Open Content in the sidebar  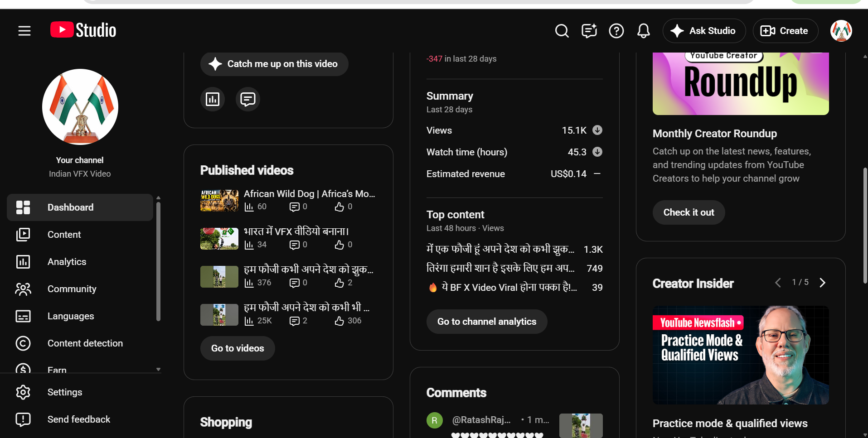(x=80, y=235)
